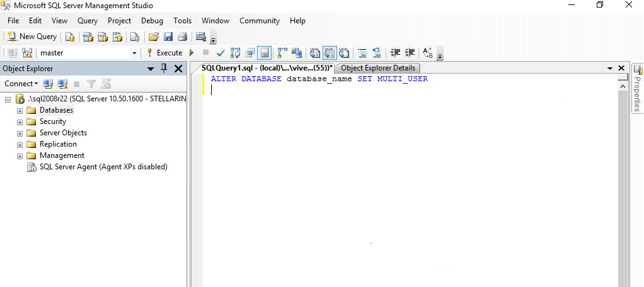Open the Connect dropdown in Object Explorer
644x287 pixels.
click(x=21, y=84)
